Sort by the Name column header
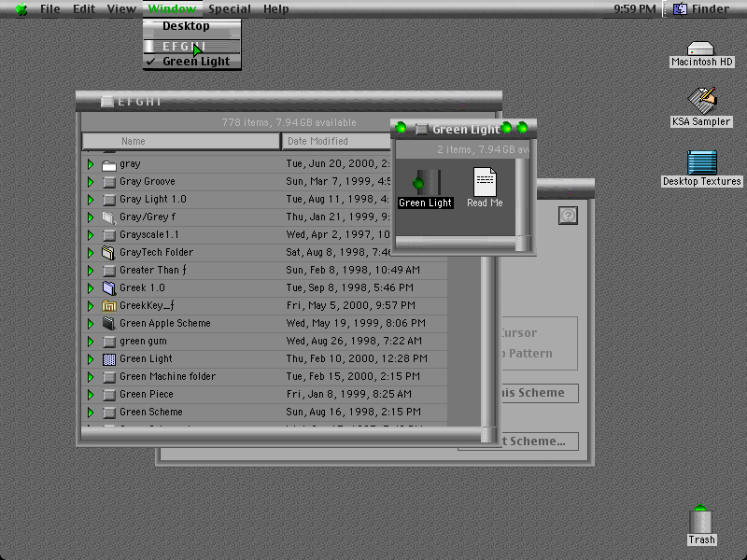Viewport: 747px width, 560px height. tap(181, 141)
